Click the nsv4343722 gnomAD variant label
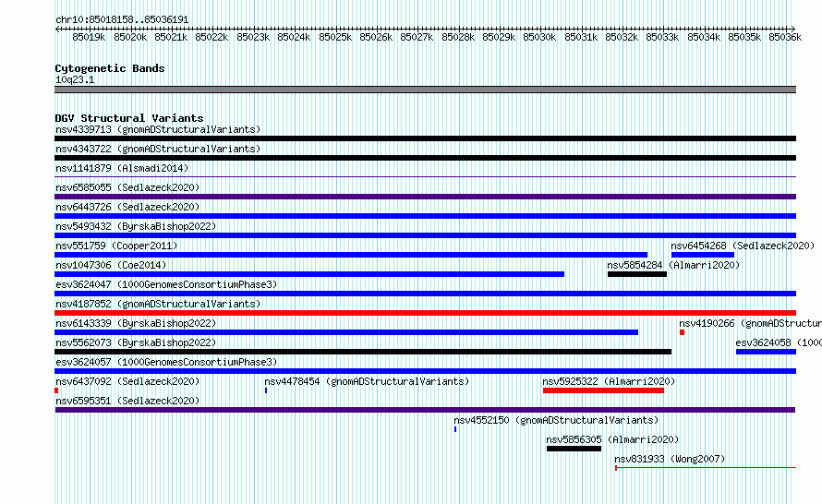Image resolution: width=822 pixels, height=504 pixels. [x=158, y=149]
